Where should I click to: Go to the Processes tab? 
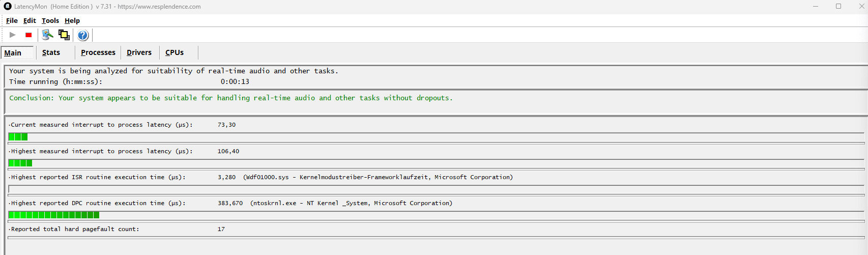pyautogui.click(x=98, y=53)
